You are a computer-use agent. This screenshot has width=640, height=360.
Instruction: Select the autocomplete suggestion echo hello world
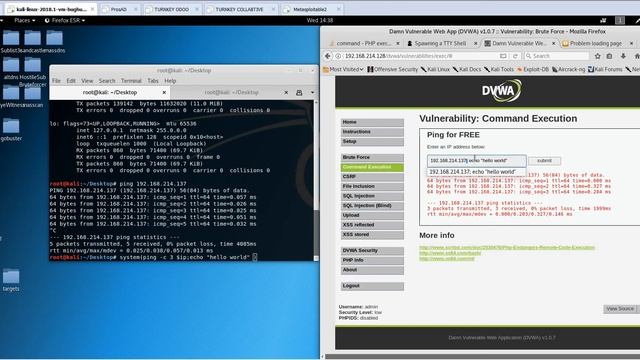pyautogui.click(x=476, y=172)
